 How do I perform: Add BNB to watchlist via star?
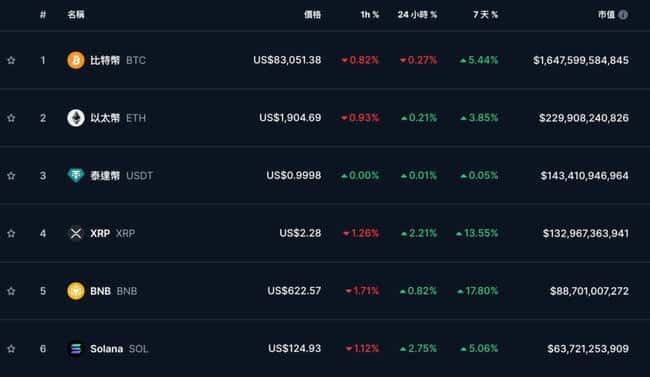[x=11, y=291]
